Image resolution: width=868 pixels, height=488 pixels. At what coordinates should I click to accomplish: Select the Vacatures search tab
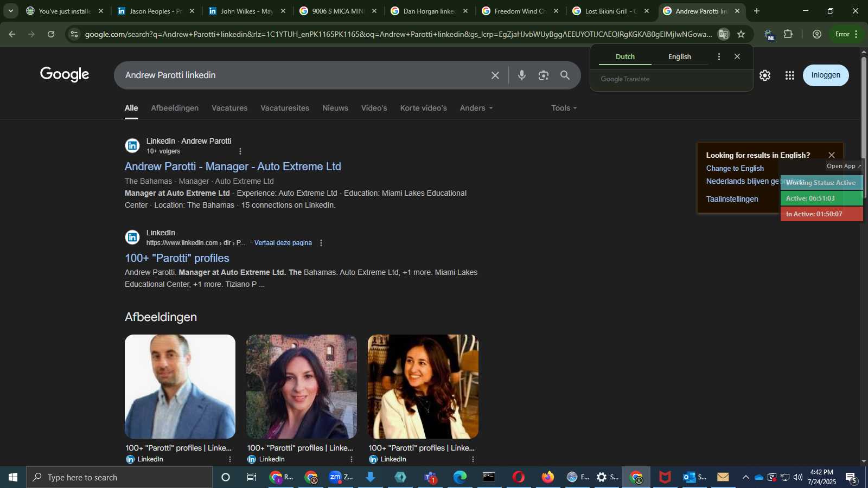[229, 108]
